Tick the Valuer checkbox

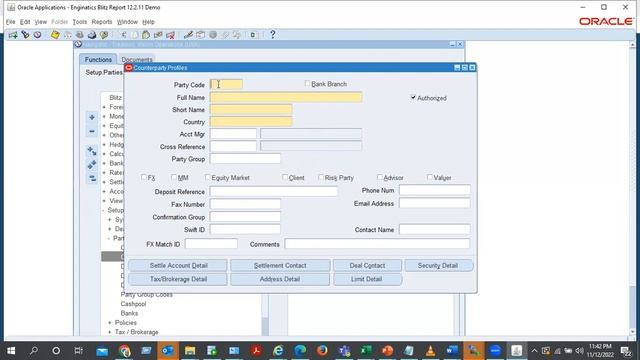(x=430, y=177)
